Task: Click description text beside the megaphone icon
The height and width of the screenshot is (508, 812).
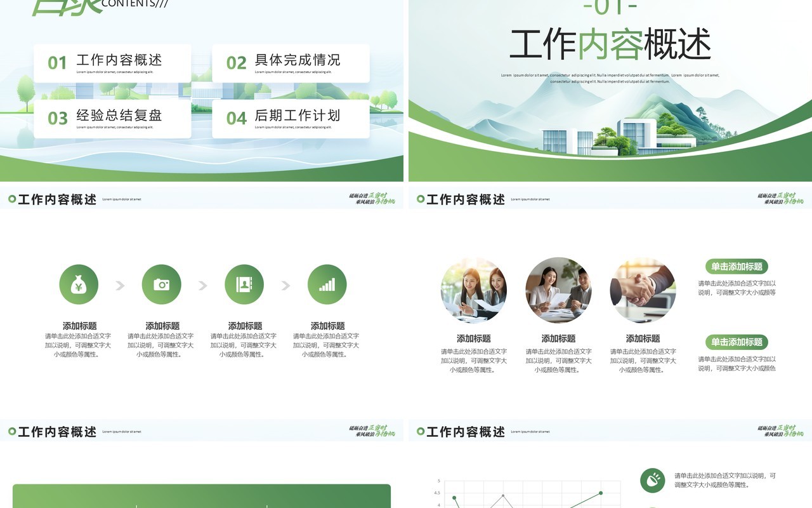Action: [725, 480]
